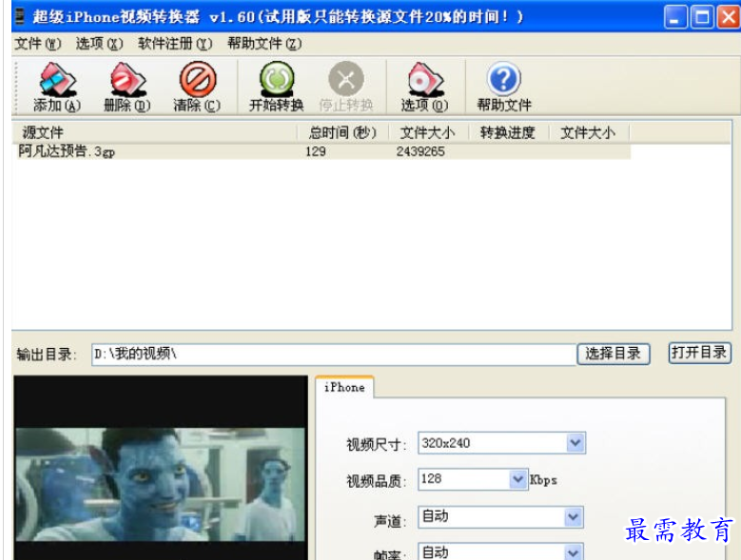Viewport: 741px width, 560px height.
Task: Click the duration value 129
Action: point(316,151)
